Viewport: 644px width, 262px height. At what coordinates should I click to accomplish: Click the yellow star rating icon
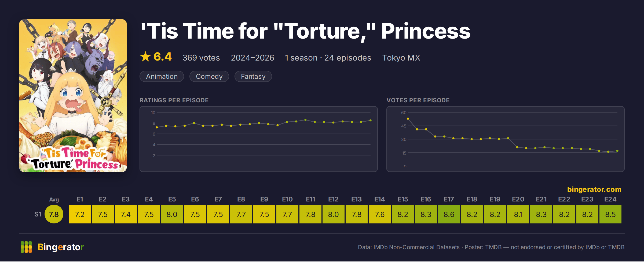[145, 57]
